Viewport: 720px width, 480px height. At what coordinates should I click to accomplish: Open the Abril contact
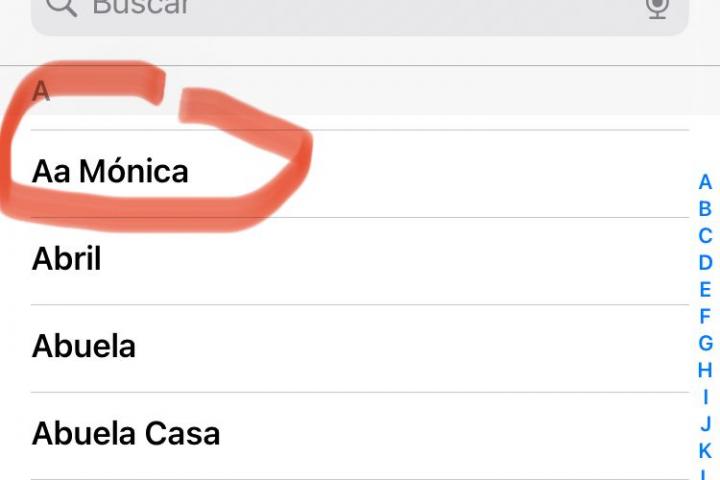67,260
